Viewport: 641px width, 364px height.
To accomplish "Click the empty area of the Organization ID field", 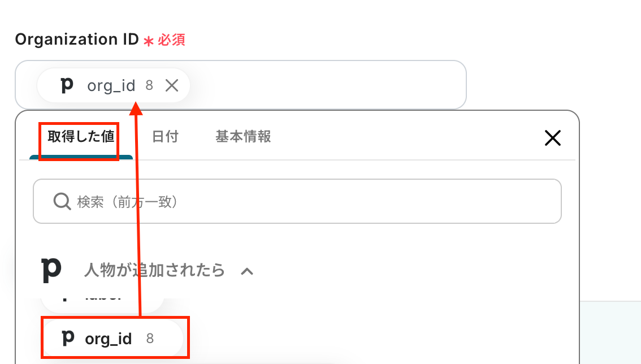I will pos(328,85).
